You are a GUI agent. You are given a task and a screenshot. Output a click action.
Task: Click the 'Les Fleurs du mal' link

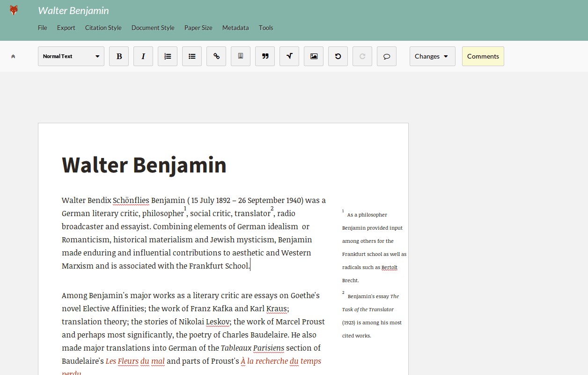click(x=135, y=361)
